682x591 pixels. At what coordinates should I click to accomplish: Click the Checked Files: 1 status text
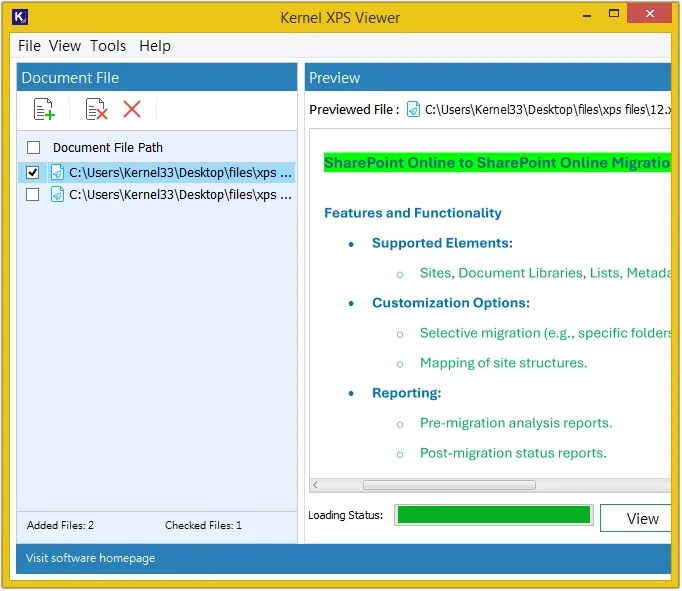tap(203, 525)
